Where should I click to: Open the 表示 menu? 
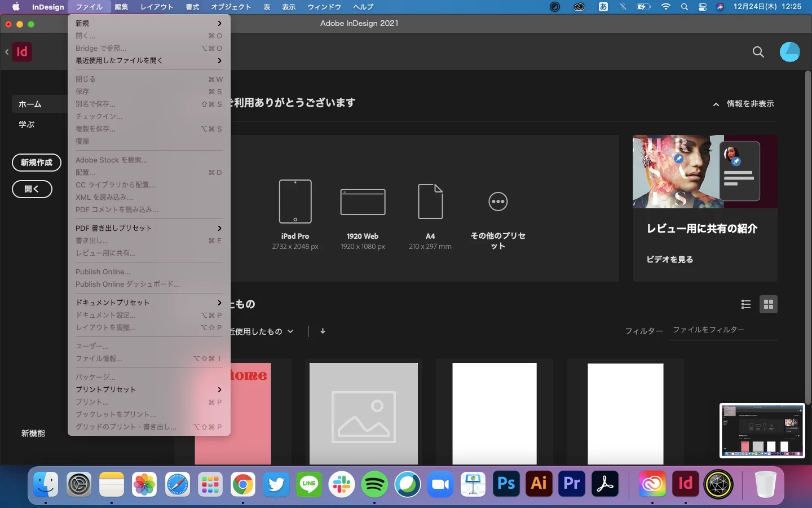[x=289, y=7]
